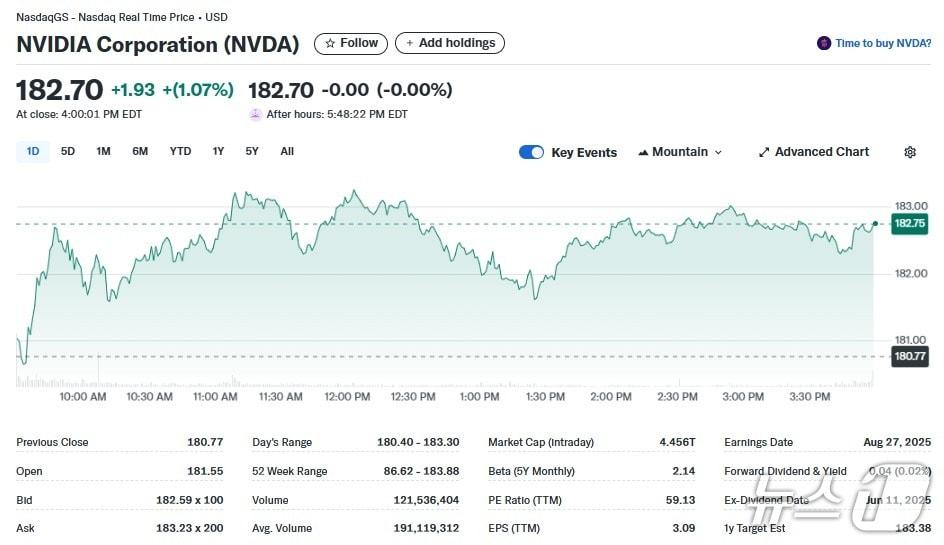Show the 6M chart range
944x545 pixels.
point(140,152)
